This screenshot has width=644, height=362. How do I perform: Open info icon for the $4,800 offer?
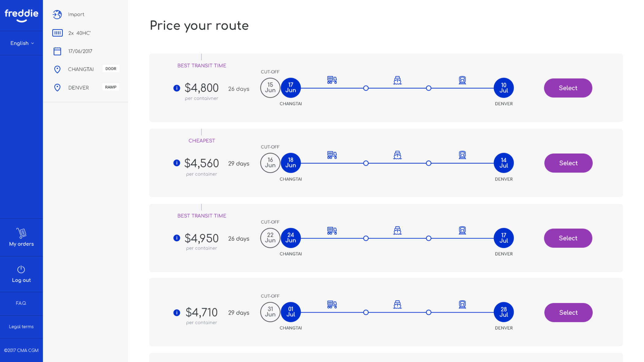(177, 88)
